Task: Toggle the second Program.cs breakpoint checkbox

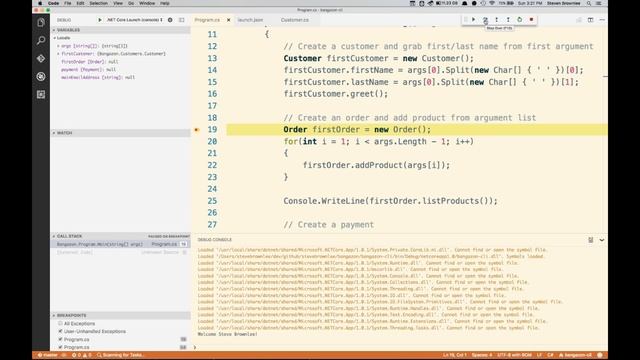Action: pos(60,347)
